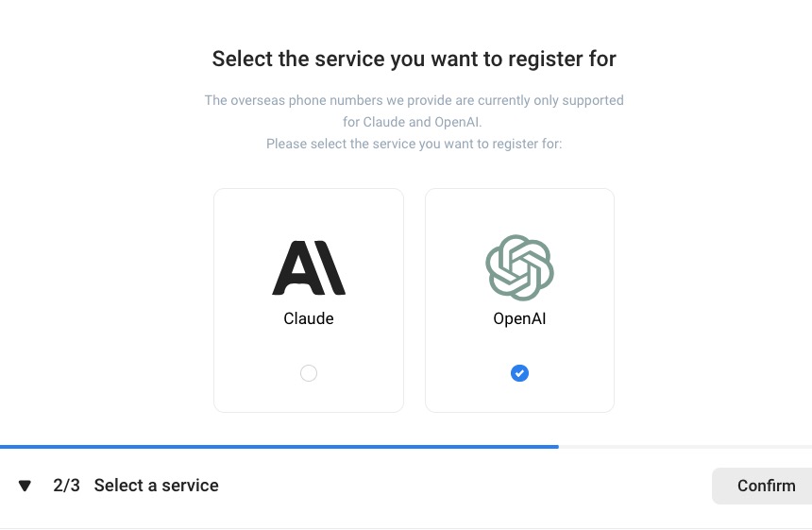Click the "Select a service" step title
Screen dimensions: 812x530
[157, 486]
